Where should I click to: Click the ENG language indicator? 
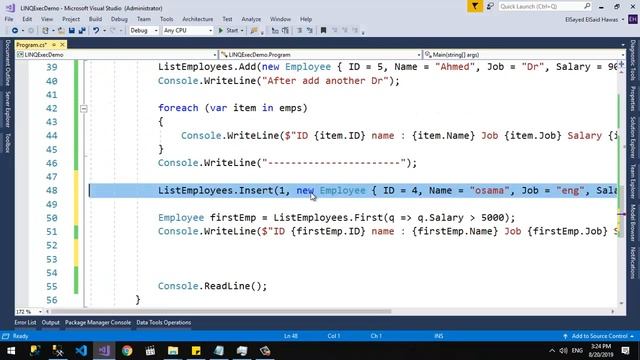pyautogui.click(x=577, y=351)
